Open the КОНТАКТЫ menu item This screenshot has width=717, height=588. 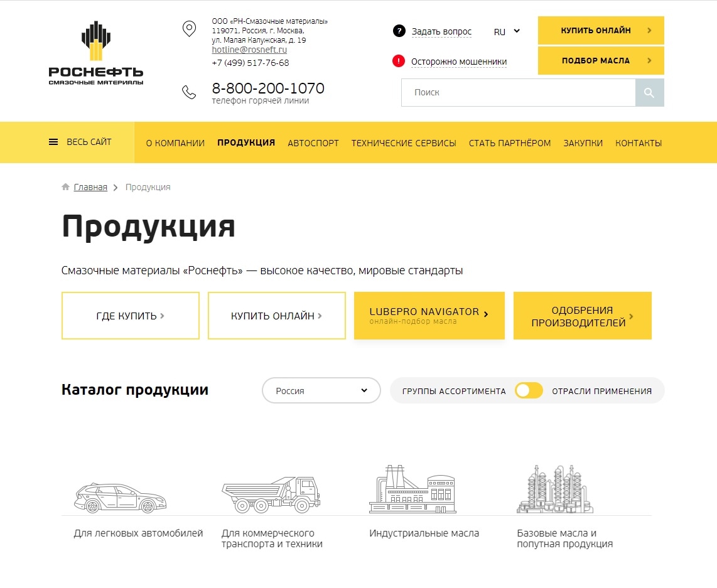coord(639,143)
